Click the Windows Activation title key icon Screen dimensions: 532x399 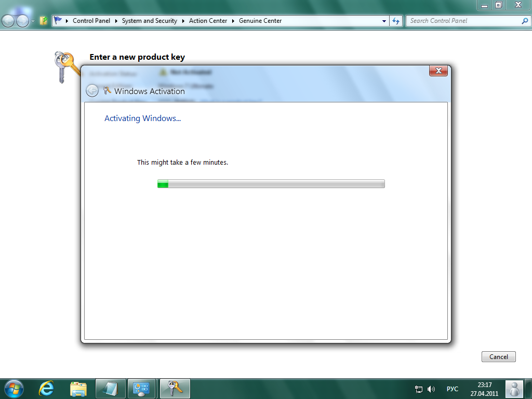tap(107, 90)
